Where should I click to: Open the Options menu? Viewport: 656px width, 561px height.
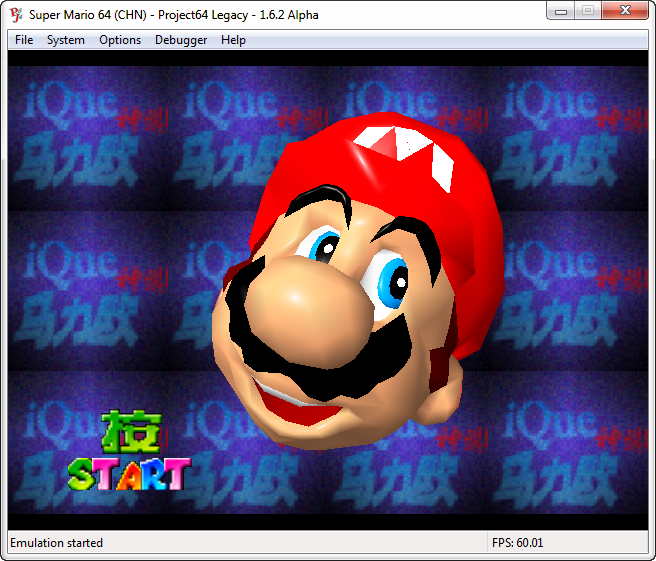coord(120,40)
